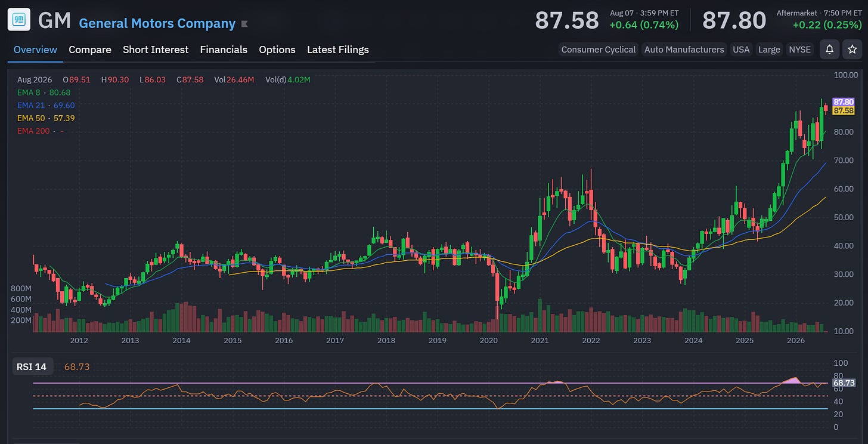Click the NYSE exchange tag

800,50
